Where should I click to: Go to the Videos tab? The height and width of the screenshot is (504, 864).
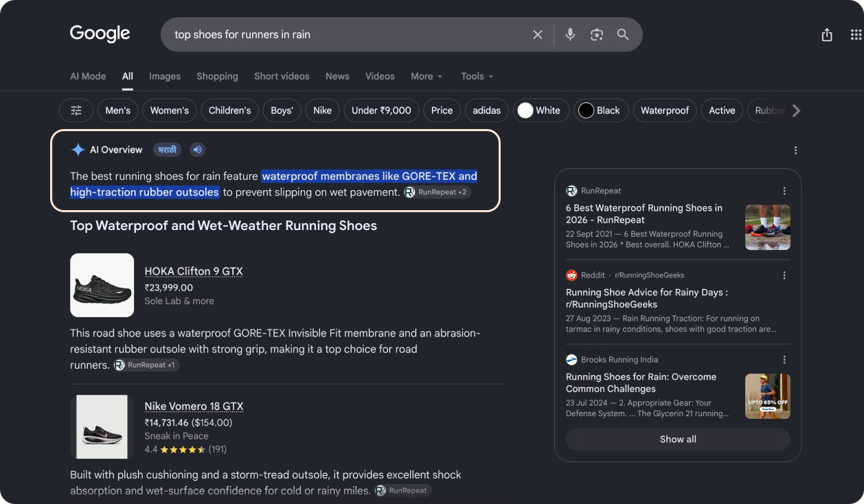[380, 76]
